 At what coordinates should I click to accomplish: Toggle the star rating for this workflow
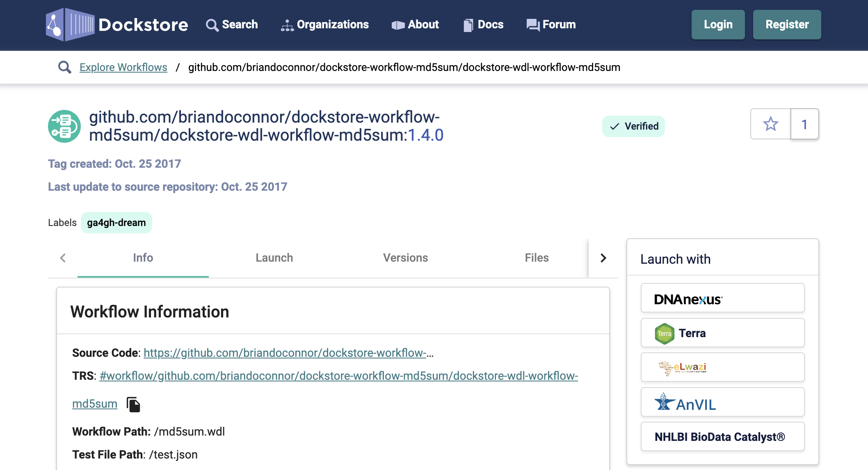click(x=771, y=124)
